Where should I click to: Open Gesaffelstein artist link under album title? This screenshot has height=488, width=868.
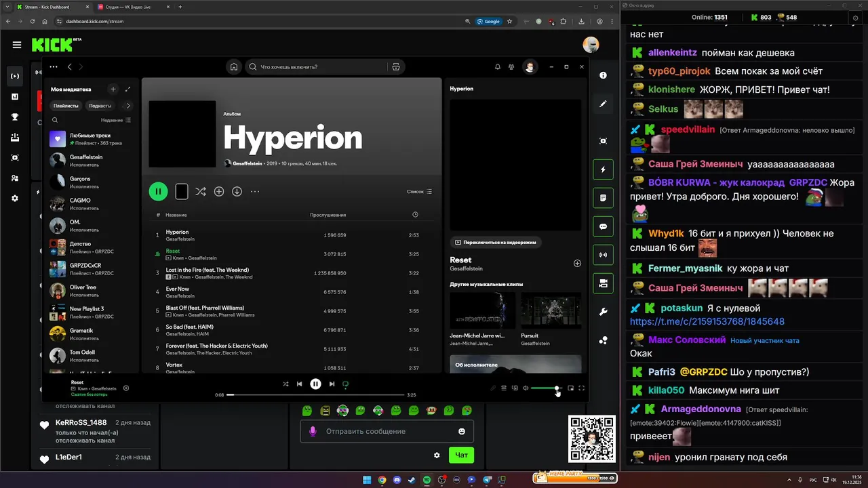248,163
